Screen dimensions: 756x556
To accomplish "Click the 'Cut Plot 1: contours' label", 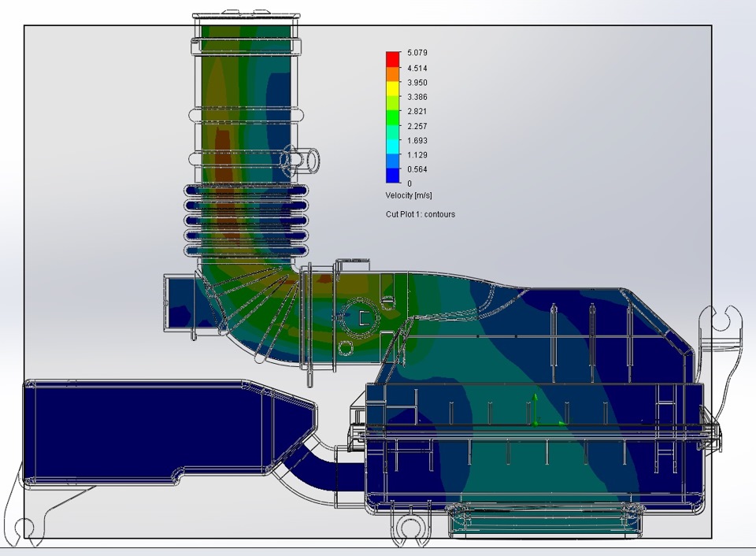I will [421, 214].
